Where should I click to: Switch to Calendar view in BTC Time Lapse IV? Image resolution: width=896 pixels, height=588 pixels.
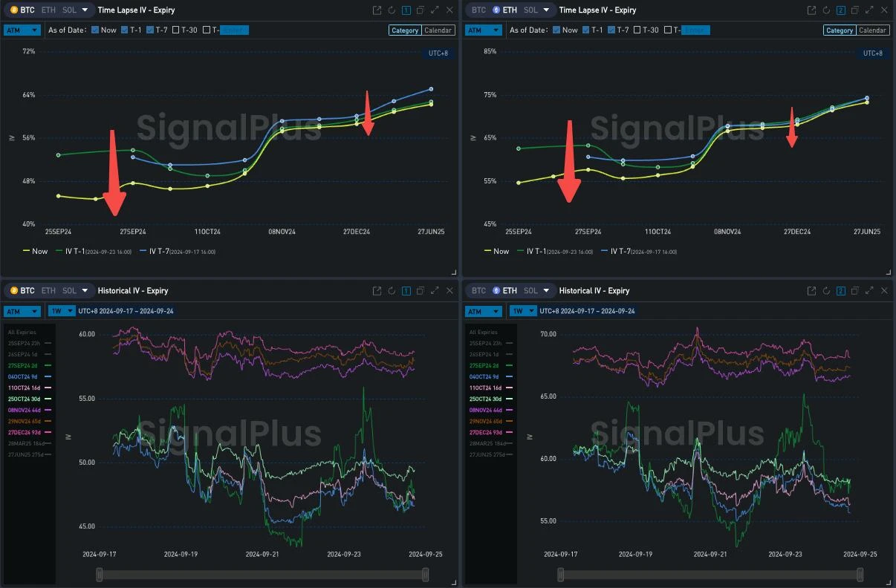[x=438, y=30]
